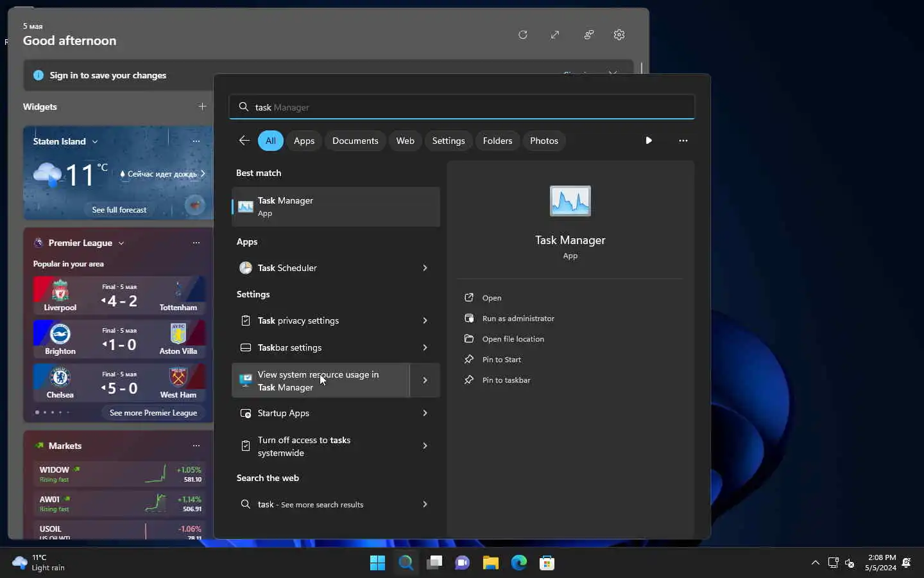The height and width of the screenshot is (578, 924).
Task: Open Task privacy settings result
Action: 321,320
